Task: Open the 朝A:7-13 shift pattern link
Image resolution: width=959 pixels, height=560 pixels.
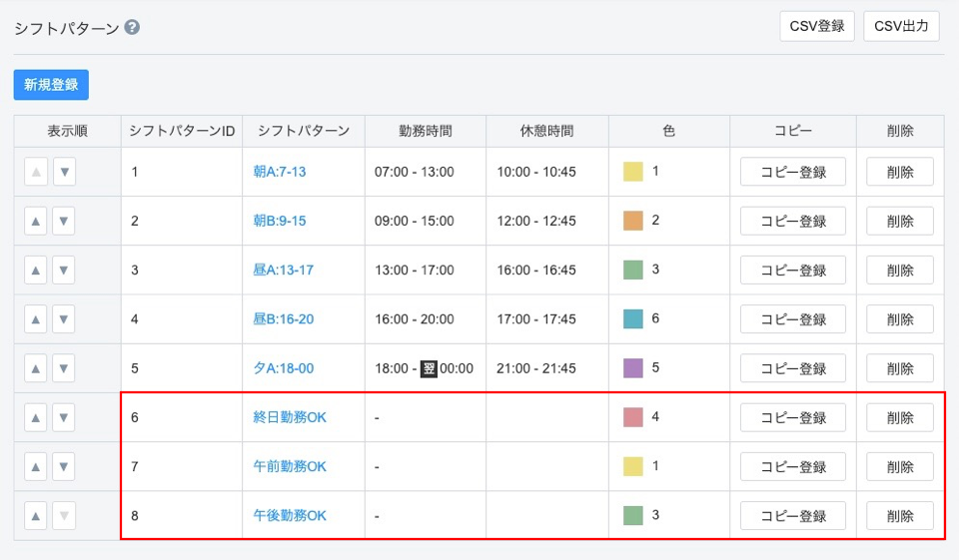Action: click(x=280, y=172)
